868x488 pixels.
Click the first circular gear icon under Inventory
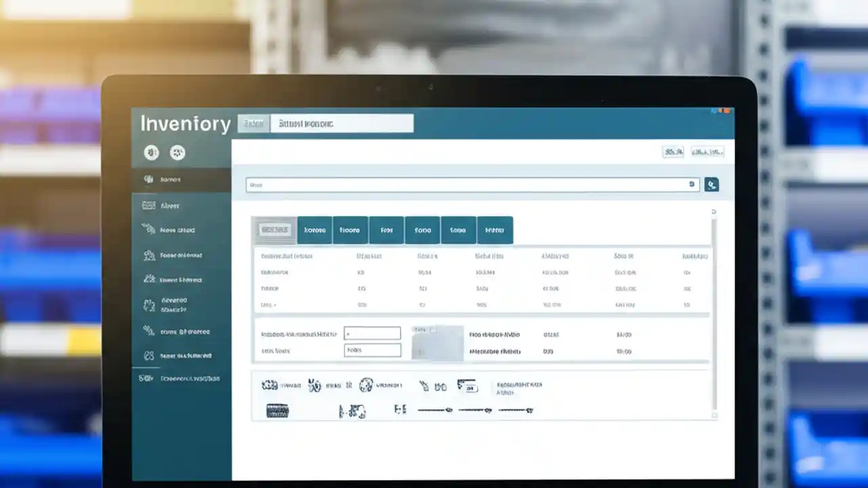tap(152, 152)
